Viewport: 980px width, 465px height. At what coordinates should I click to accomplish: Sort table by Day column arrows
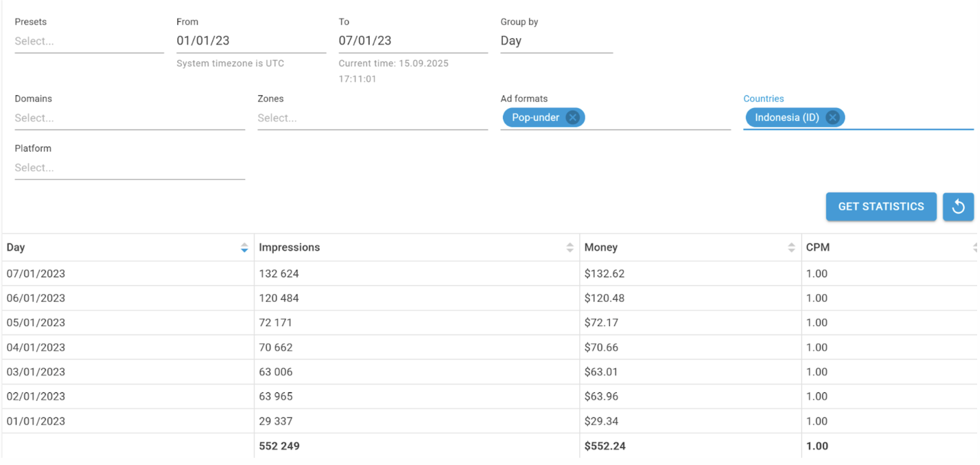pos(244,247)
